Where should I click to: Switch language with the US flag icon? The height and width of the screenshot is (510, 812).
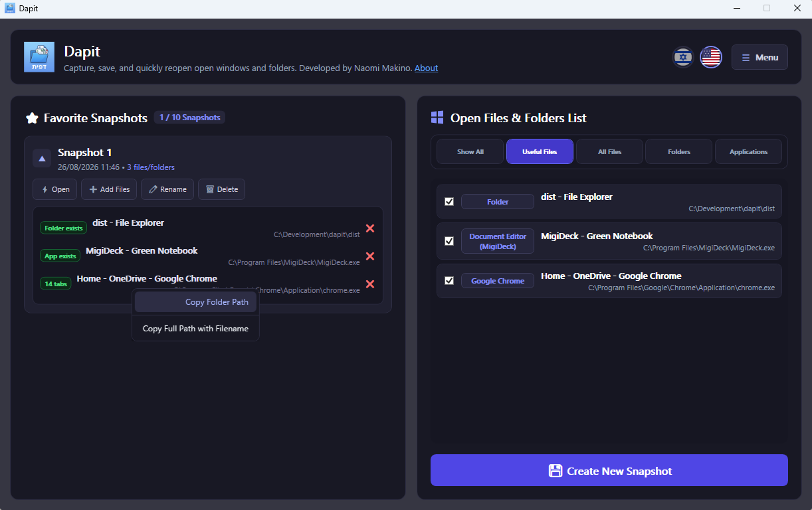tap(711, 57)
